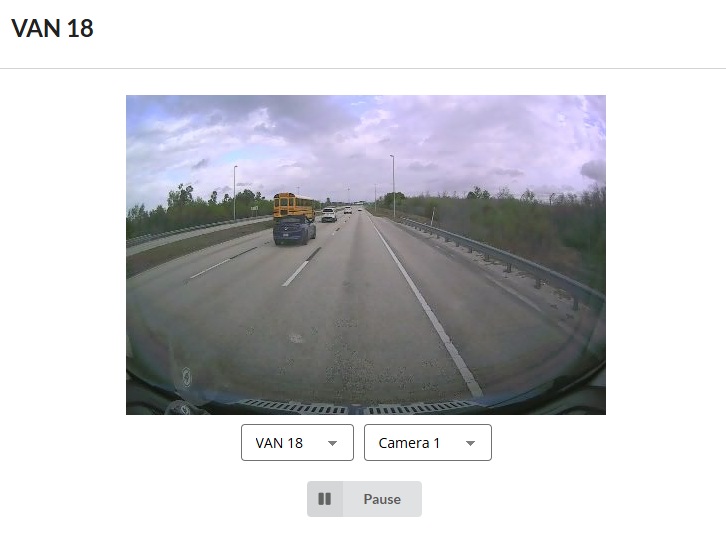The height and width of the screenshot is (545, 726).
Task: Pause the live camera stream
Action: (x=364, y=499)
